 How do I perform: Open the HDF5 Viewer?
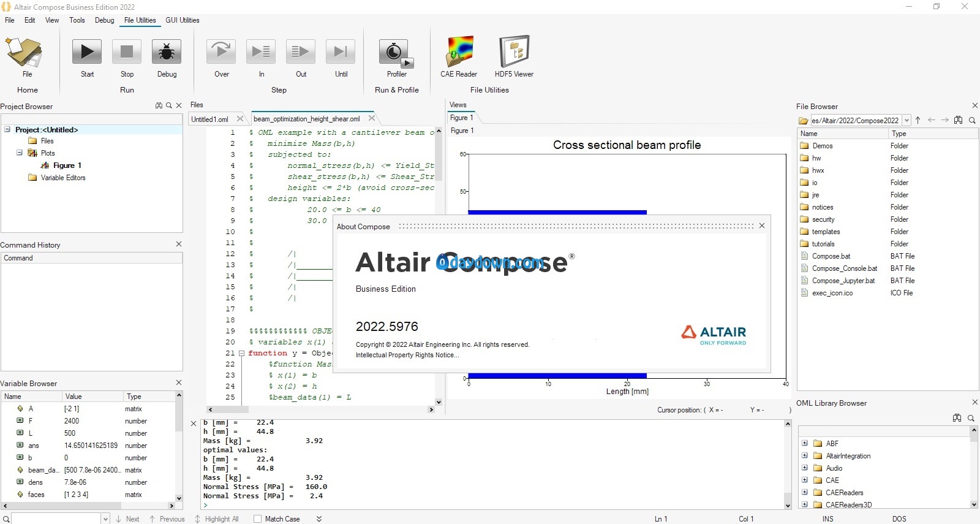click(x=514, y=51)
